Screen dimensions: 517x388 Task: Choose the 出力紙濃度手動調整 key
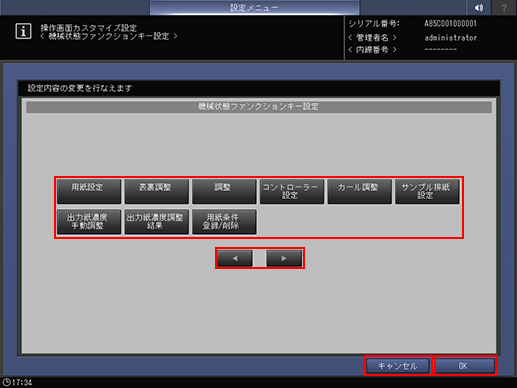[89, 222]
